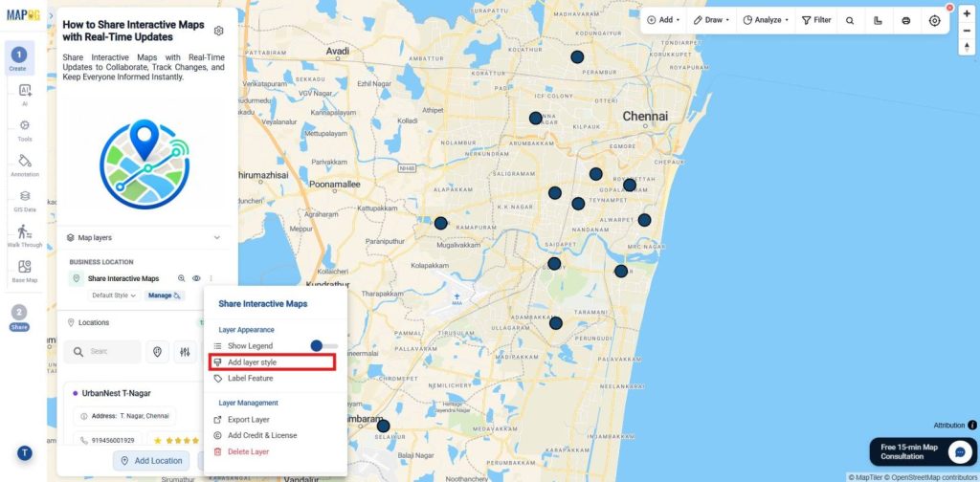This screenshot has width=980, height=482.
Task: Go to step 2 Share
Action: point(19,318)
